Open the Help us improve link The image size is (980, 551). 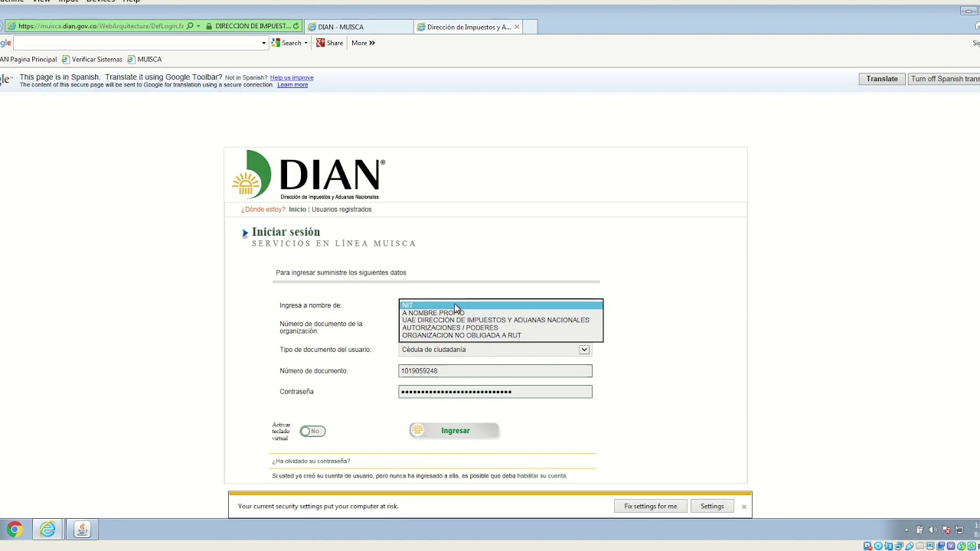[x=292, y=77]
